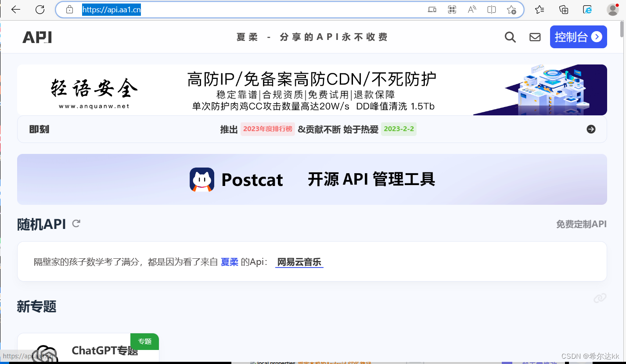The width and height of the screenshot is (626, 364).
Task: Click the 2023-2-2 date tag
Action: 399,129
